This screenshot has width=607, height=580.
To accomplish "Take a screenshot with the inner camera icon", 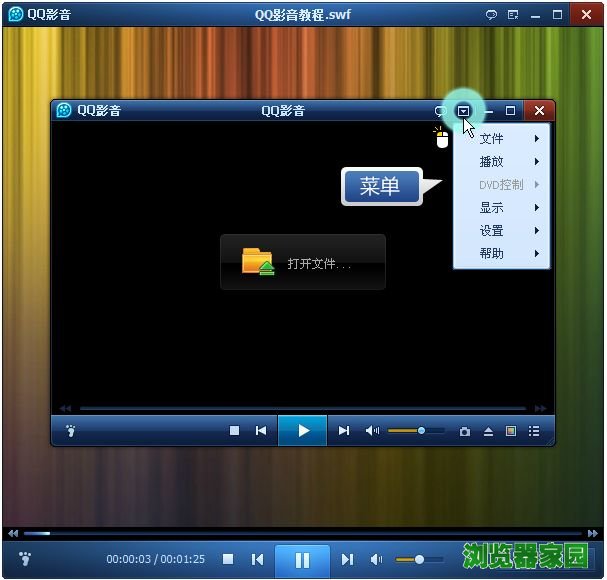I will (465, 431).
